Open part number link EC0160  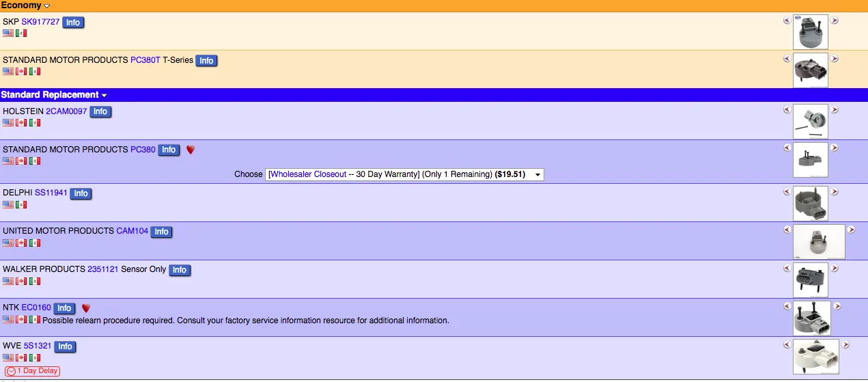36,308
